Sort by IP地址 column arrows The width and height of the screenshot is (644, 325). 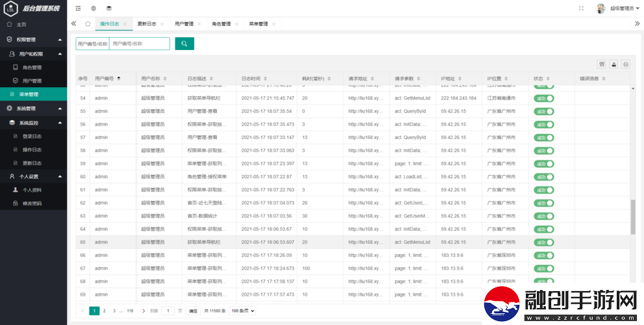tap(460, 78)
